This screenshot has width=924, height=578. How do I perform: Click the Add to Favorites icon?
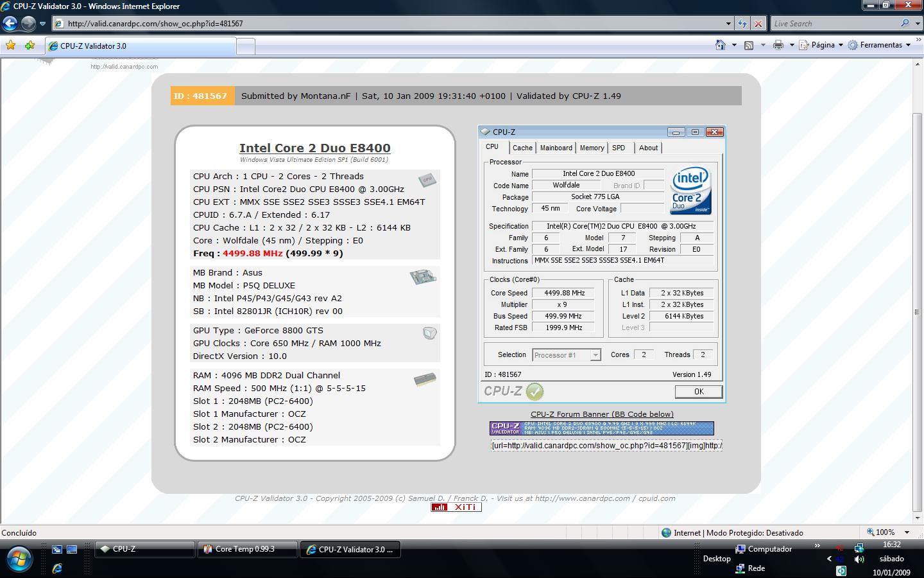tap(30, 45)
